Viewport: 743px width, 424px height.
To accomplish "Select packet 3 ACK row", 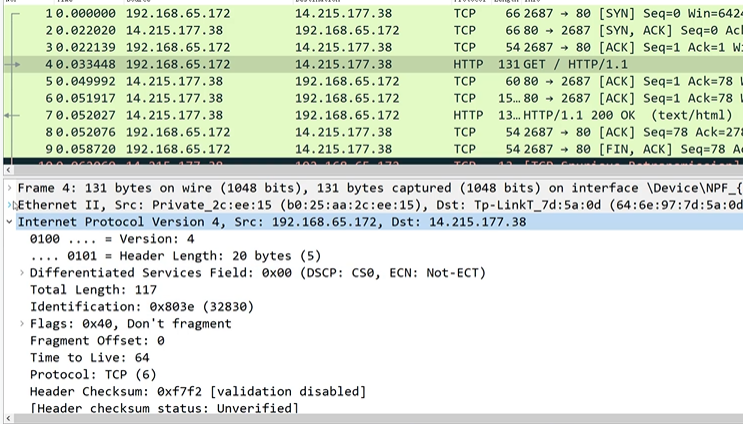I will (x=300, y=47).
